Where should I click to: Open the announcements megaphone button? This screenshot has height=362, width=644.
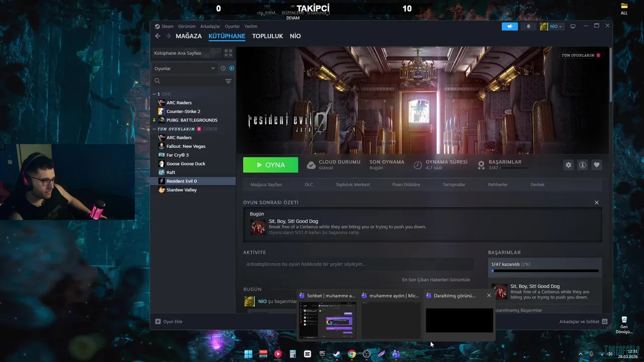[x=510, y=26]
